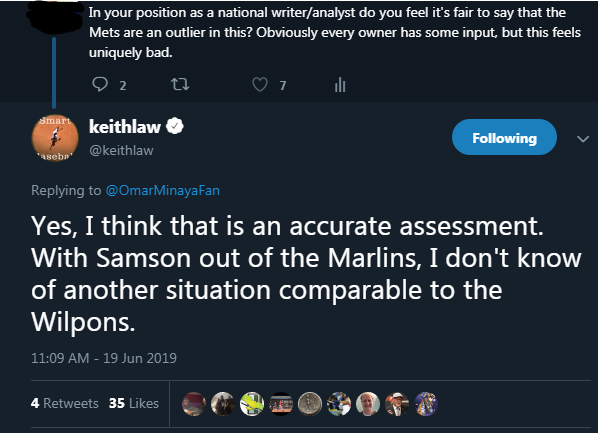This screenshot has height=433, width=598.
Task: Open keithlaw's Smart Baseball profile picture
Action: pyautogui.click(x=55, y=138)
